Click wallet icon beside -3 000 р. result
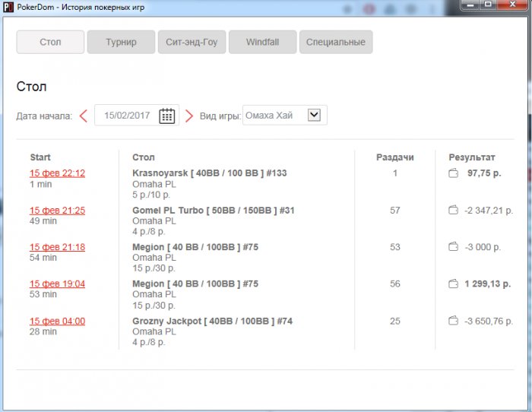Image resolution: width=532 pixels, height=412 pixels. 453,247
